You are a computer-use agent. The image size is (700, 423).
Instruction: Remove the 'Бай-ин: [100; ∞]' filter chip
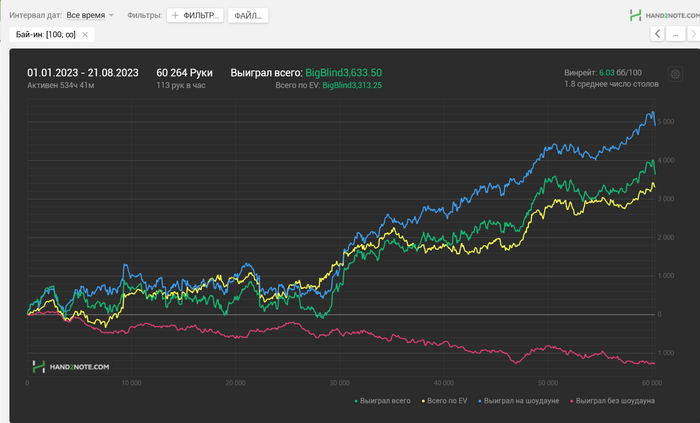coord(85,34)
